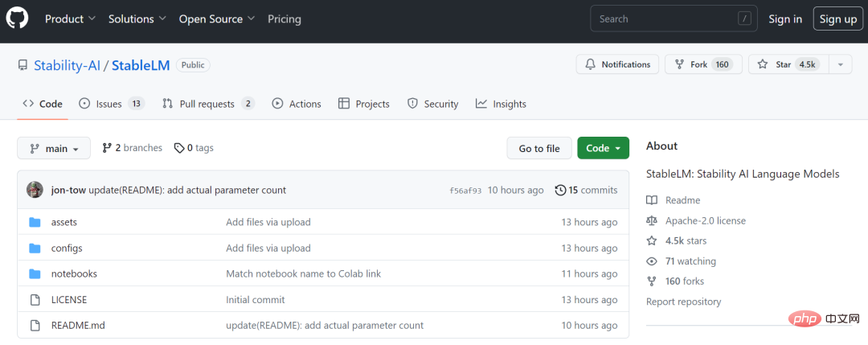Click the Star icon button
The width and height of the screenshot is (868, 345).
coord(788,64)
